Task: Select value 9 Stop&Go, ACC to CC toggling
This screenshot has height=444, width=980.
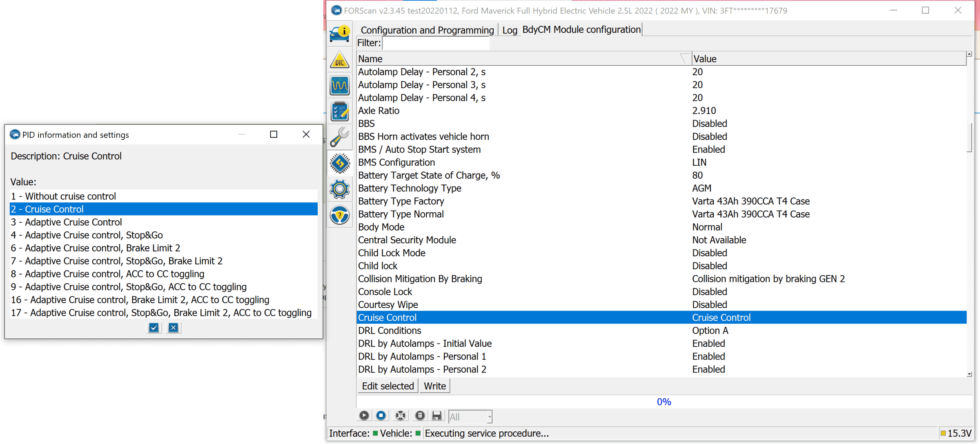Action: coord(164,287)
